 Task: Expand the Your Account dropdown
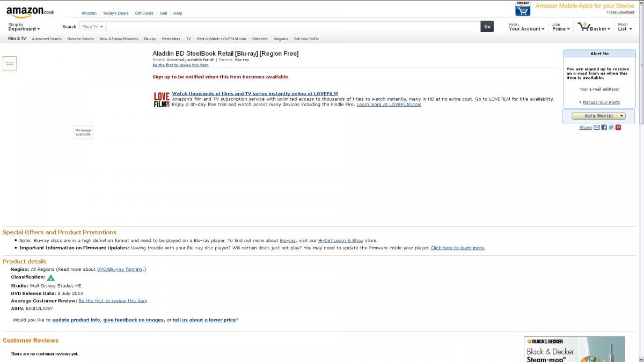click(x=526, y=27)
